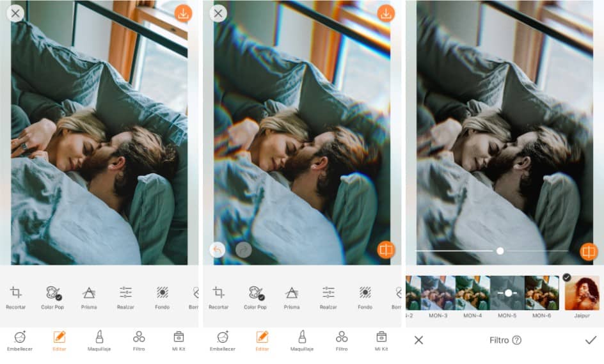Click the filter intensity slider handle
604x364 pixels.
click(x=500, y=251)
